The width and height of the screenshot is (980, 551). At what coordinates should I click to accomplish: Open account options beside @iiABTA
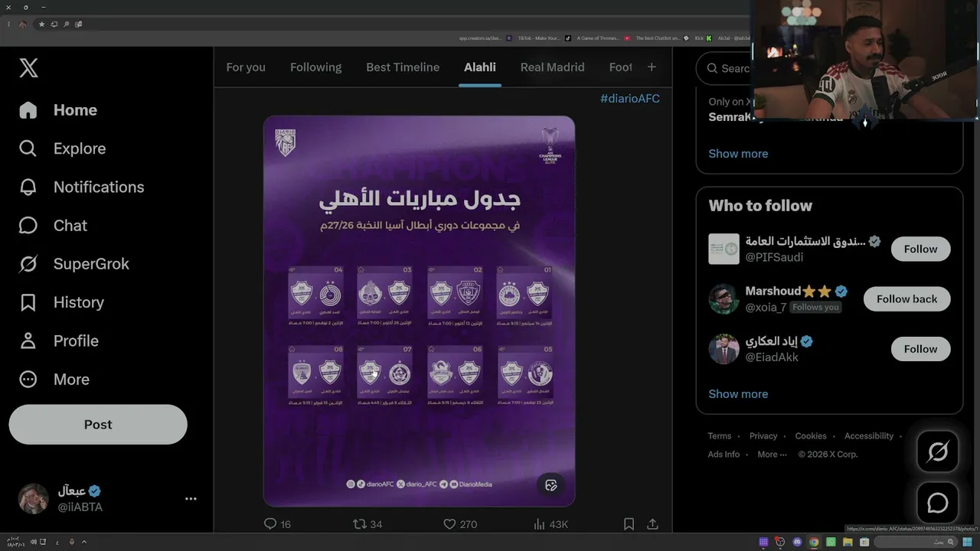tap(191, 499)
